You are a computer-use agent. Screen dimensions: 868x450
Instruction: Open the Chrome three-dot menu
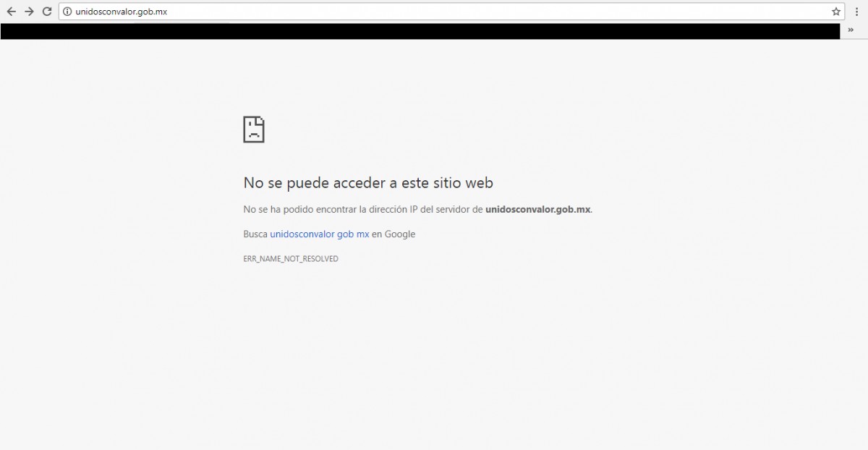click(x=856, y=12)
